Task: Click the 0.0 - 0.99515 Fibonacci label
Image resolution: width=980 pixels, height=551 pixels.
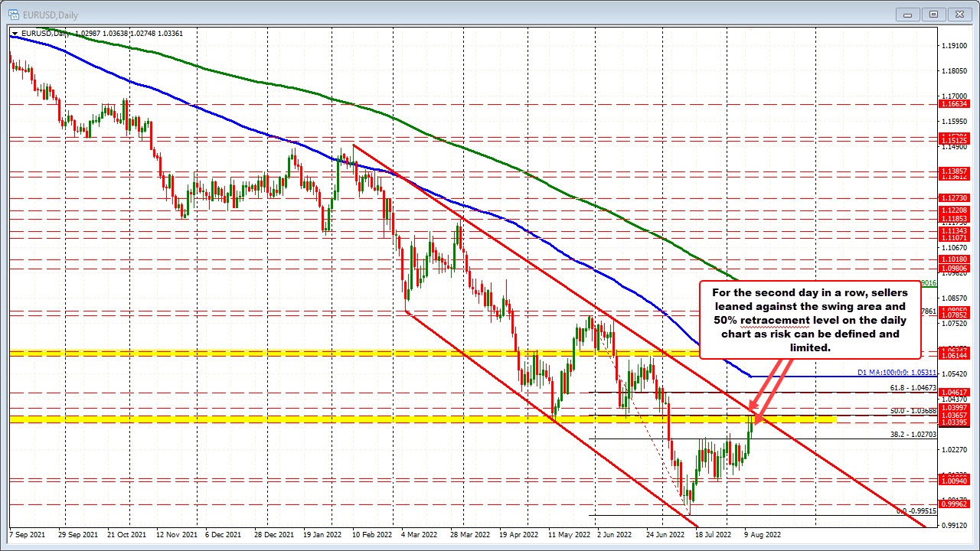Action: [916, 510]
